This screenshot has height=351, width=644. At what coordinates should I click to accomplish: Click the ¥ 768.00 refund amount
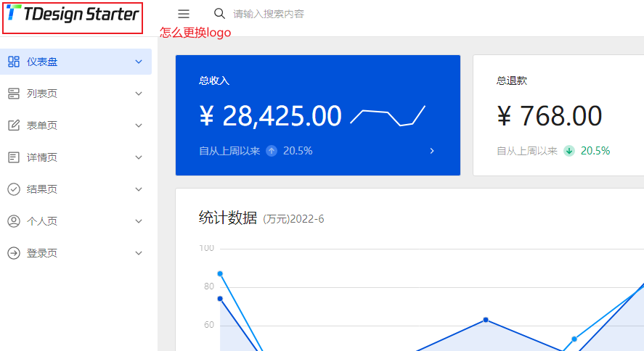[x=550, y=116]
